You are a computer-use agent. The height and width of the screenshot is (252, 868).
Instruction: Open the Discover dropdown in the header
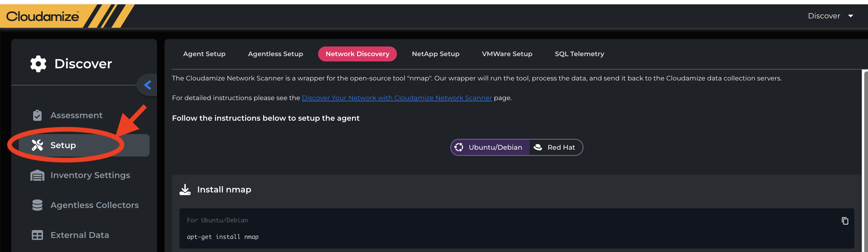point(830,16)
